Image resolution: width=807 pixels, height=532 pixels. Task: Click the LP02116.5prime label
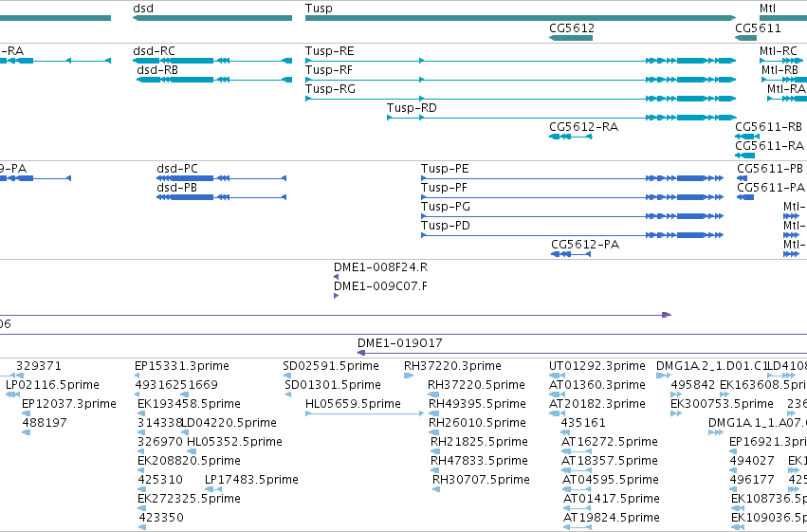[52, 385]
